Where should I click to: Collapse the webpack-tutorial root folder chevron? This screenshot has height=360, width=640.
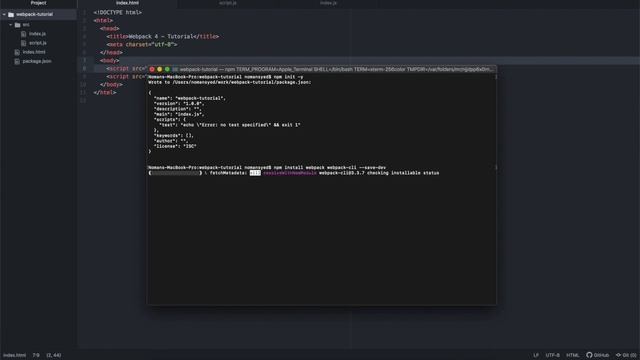pos(4,14)
